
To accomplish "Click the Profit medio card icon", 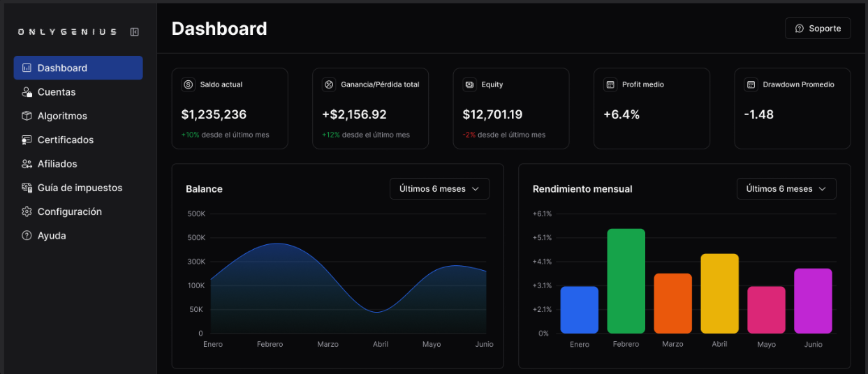I will coord(610,84).
